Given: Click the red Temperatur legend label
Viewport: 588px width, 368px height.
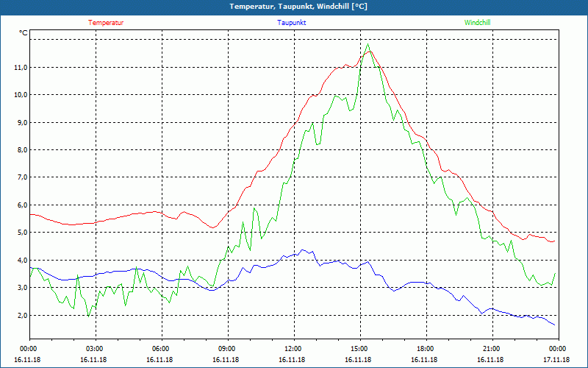Looking at the screenshot, I should tap(106, 23).
